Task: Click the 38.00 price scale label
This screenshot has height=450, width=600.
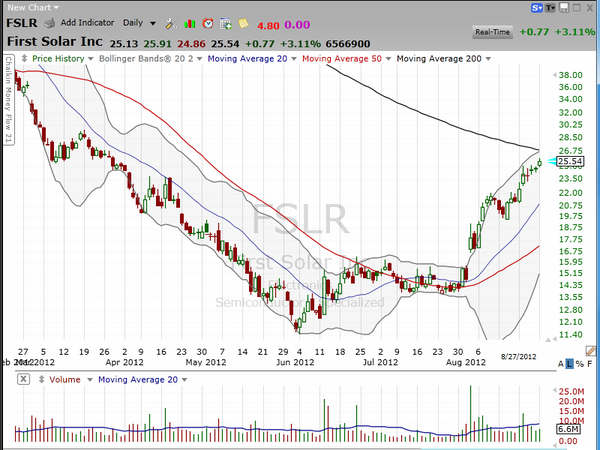Action: coord(571,75)
